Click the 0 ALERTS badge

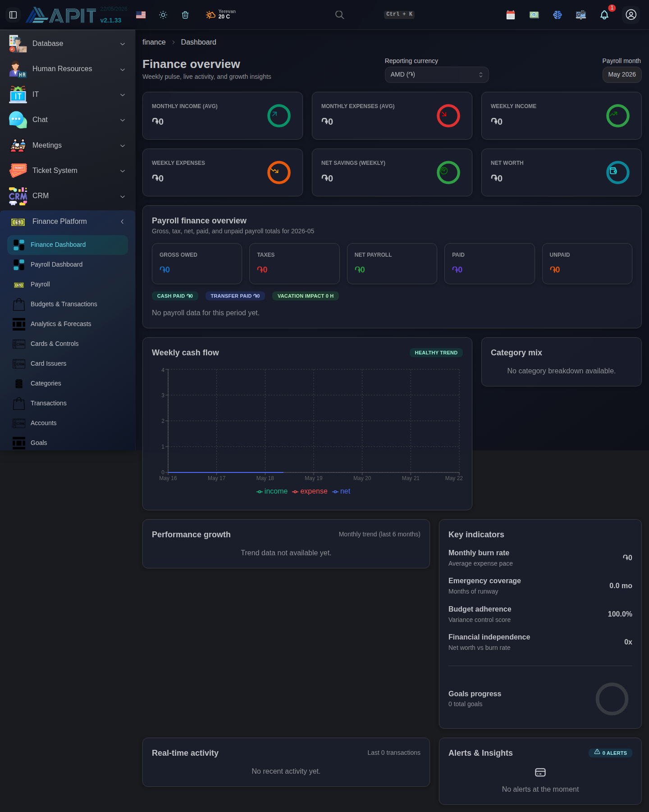coord(611,753)
